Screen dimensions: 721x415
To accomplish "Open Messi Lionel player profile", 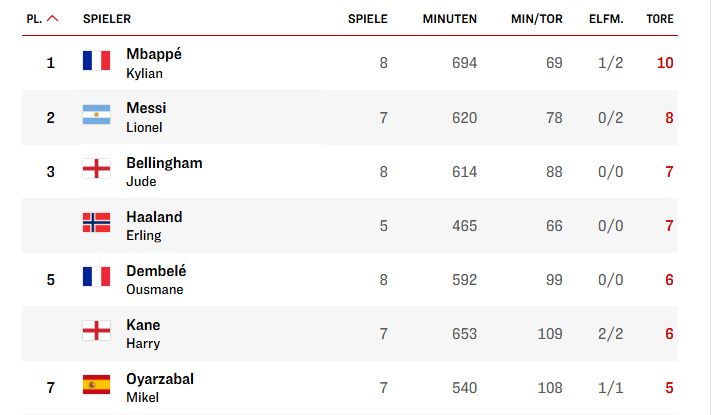I will (x=146, y=117).
